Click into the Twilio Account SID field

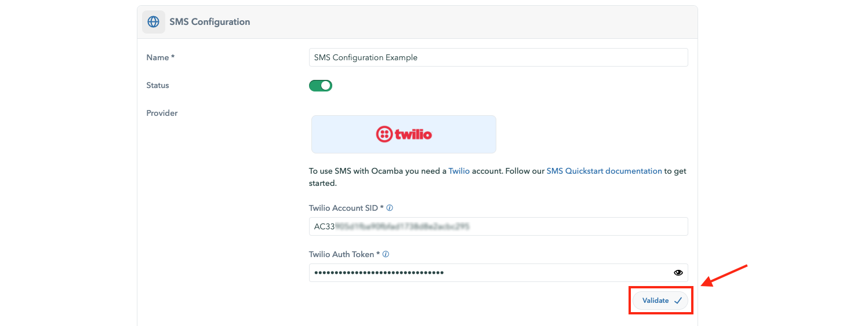pos(499,226)
